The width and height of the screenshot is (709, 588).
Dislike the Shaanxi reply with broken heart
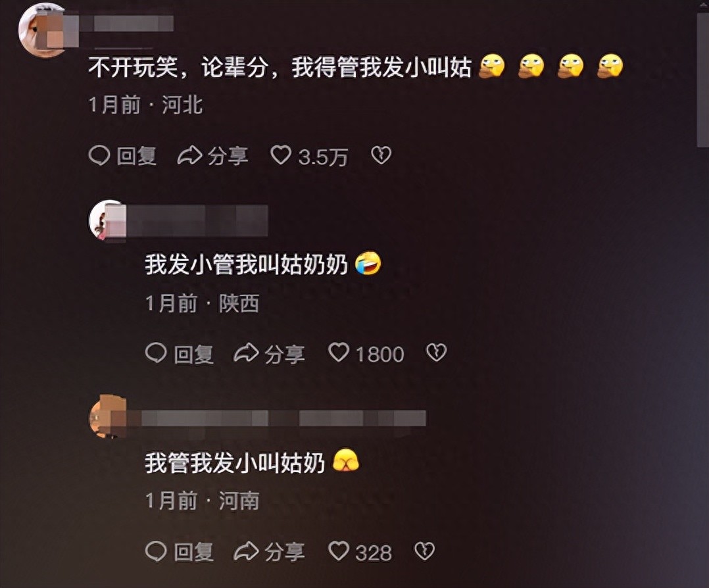(x=436, y=353)
